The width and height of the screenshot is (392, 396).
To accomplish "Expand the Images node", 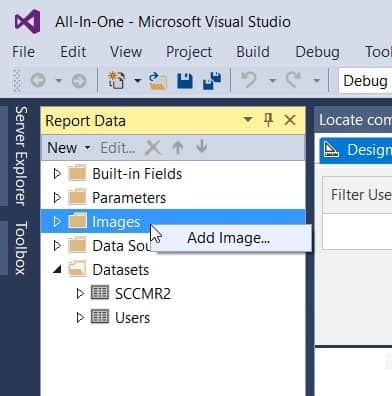I will point(57,222).
